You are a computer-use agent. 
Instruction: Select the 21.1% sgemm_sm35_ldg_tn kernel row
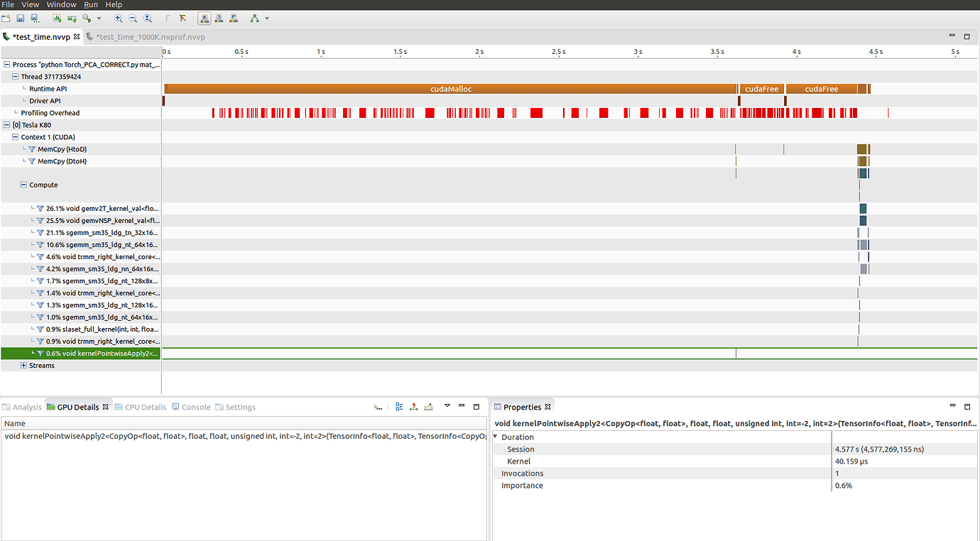click(102, 233)
